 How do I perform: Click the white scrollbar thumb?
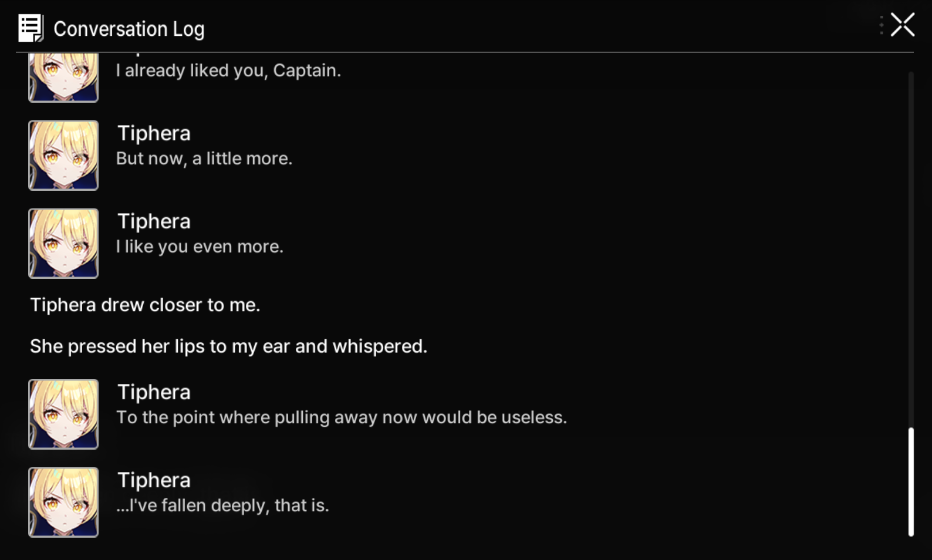911,481
